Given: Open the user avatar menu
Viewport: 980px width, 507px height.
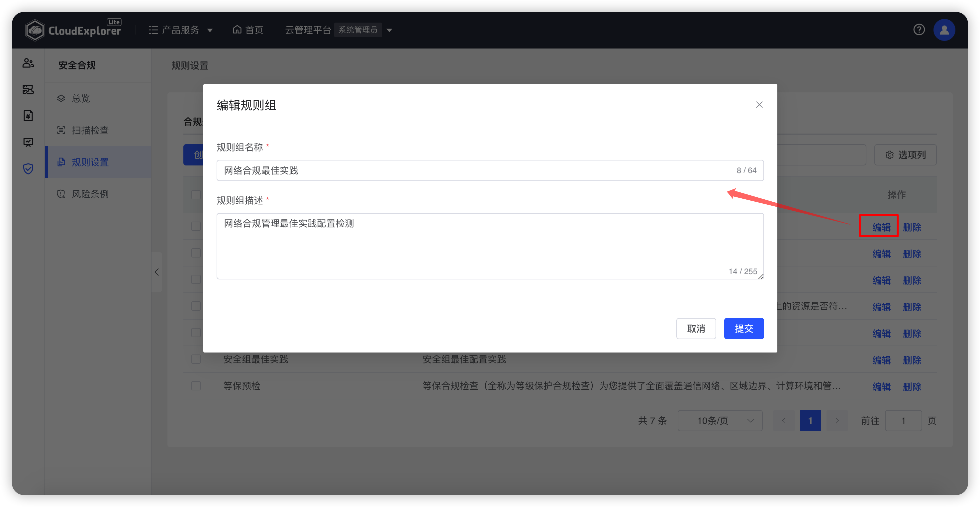Looking at the screenshot, I should [x=944, y=30].
